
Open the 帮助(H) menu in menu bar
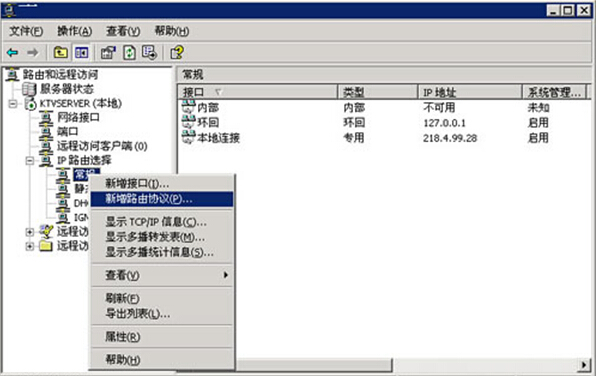[x=172, y=31]
